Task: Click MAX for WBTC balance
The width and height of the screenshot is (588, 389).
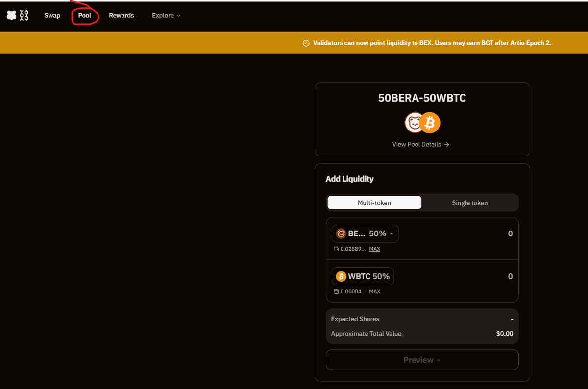Action: tap(374, 292)
